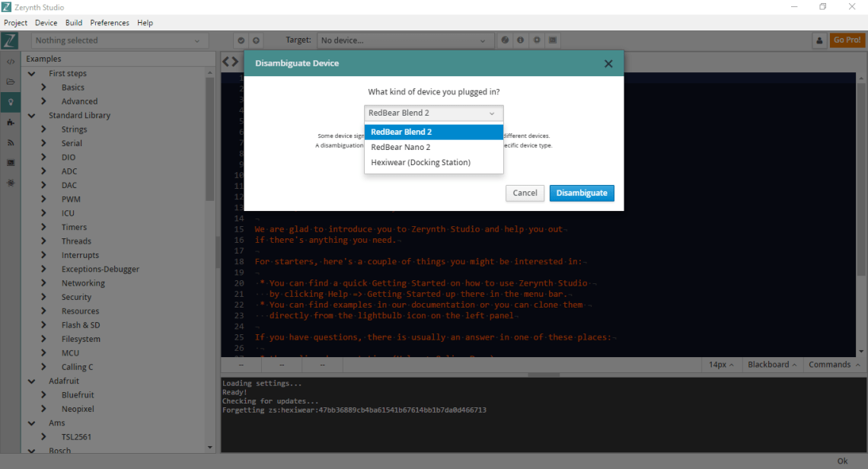
Task: Select the Filesystem tree item
Action: [x=81, y=339]
